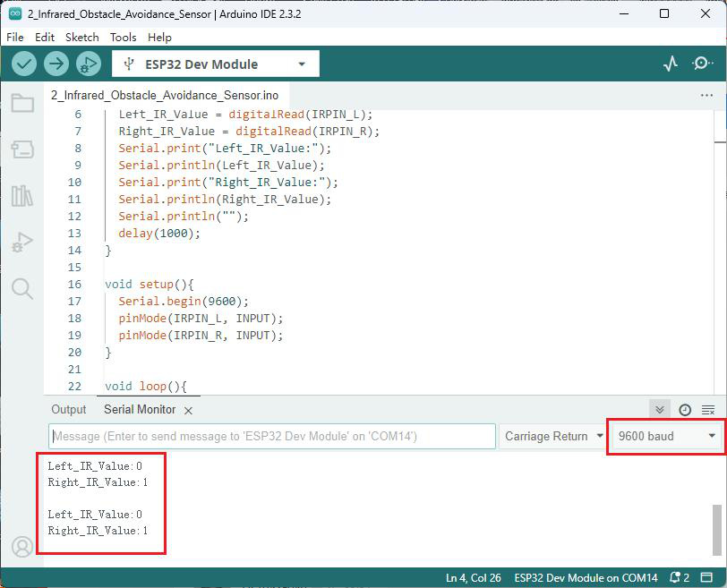Switch to the Output tab
Image resolution: width=727 pixels, height=588 pixels.
[x=69, y=410]
